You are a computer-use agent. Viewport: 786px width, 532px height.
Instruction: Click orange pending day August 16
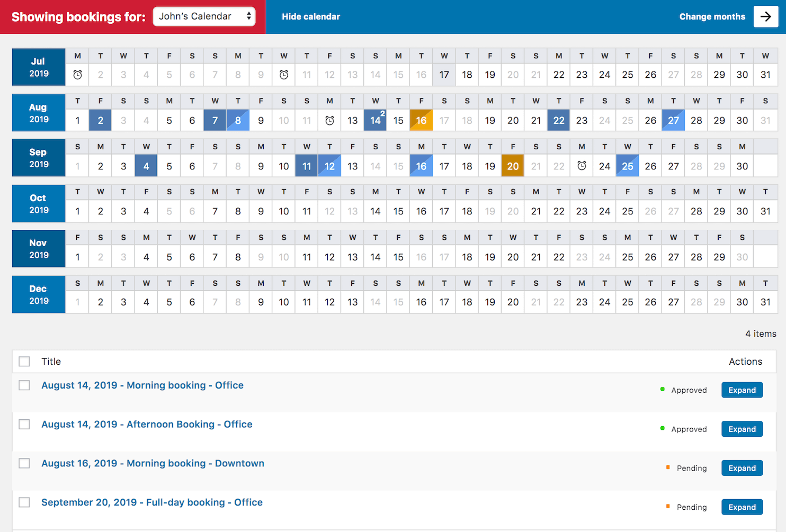coord(421,121)
